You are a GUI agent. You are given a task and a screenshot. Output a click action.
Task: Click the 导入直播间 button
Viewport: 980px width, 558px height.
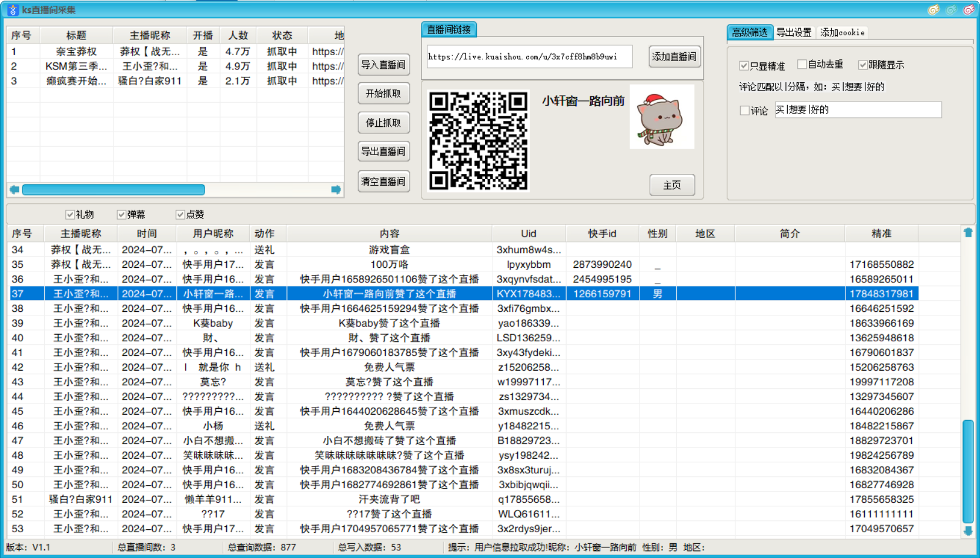point(383,65)
